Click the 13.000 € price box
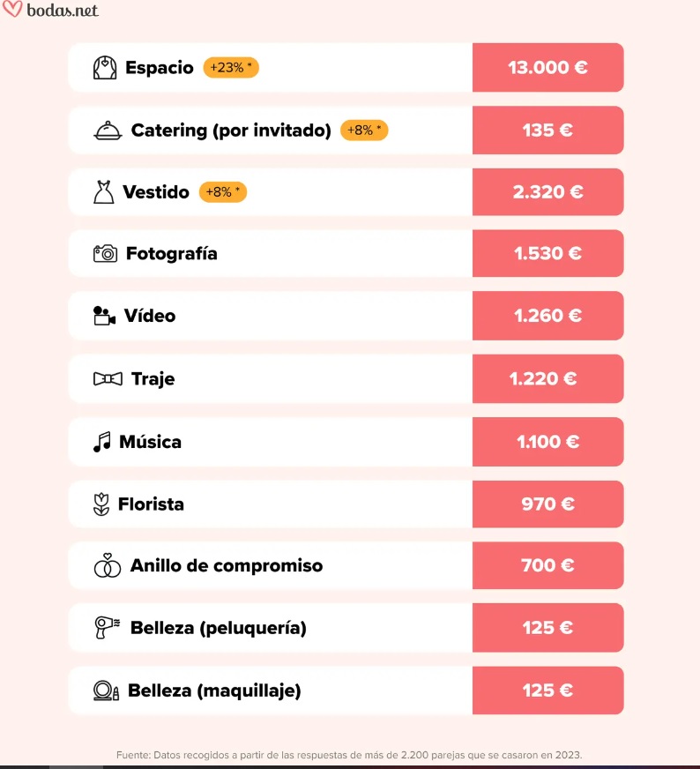Screen dimensions: 700x769 tap(547, 68)
